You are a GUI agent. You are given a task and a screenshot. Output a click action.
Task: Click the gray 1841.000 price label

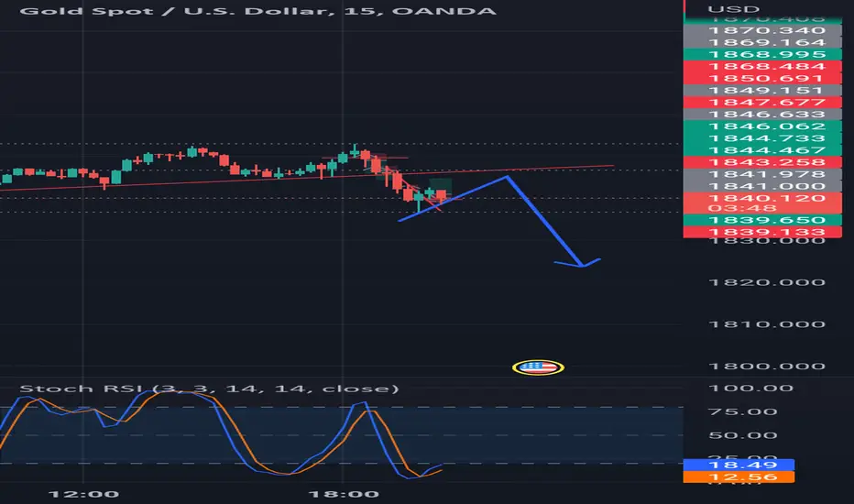click(762, 186)
